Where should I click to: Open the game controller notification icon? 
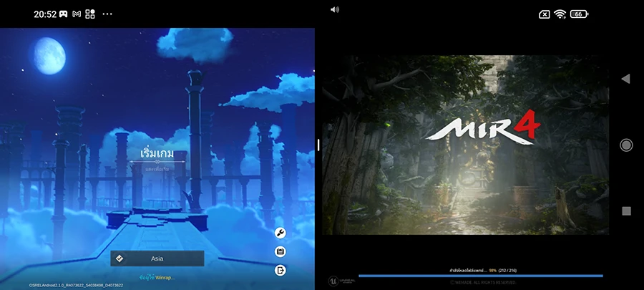64,14
